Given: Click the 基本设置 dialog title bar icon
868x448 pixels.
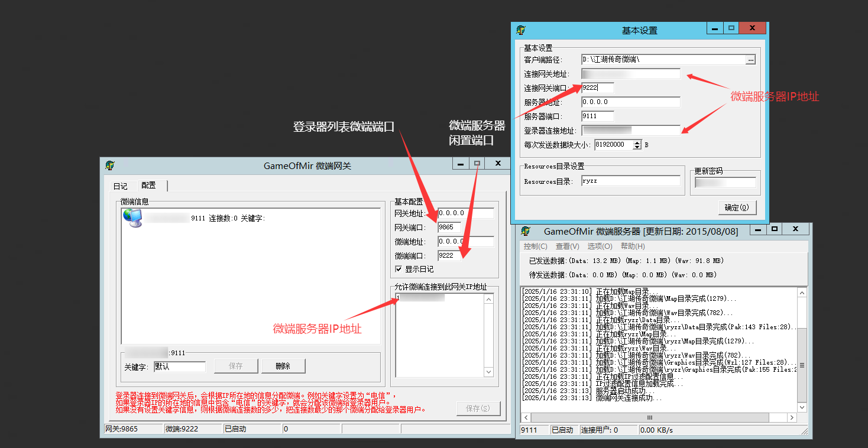Looking at the screenshot, I should [522, 28].
